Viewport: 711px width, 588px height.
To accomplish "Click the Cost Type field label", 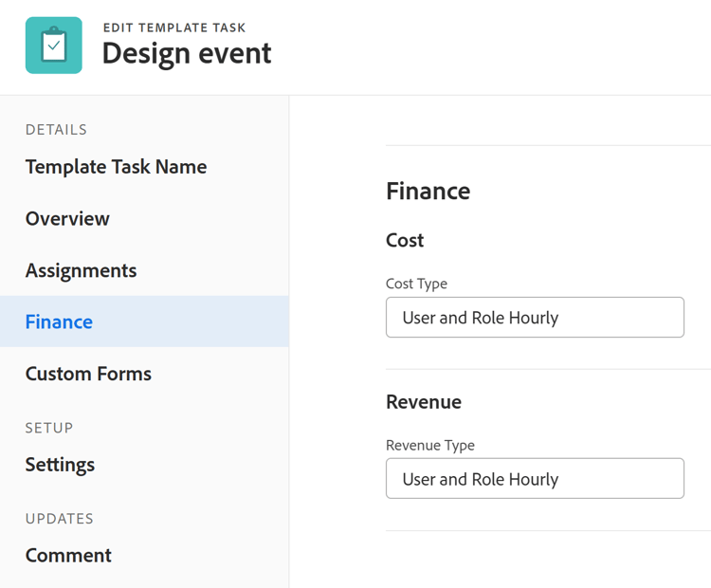I will tap(416, 284).
